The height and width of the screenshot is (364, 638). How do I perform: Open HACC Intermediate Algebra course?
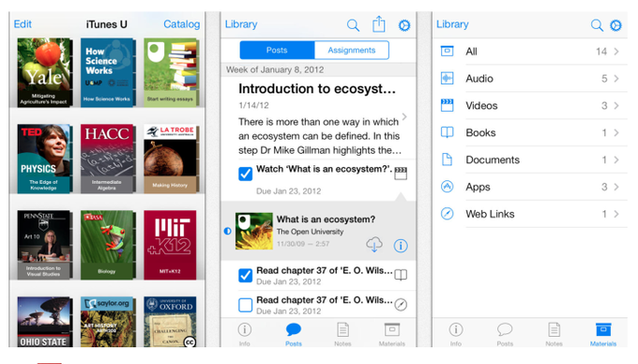(x=108, y=159)
